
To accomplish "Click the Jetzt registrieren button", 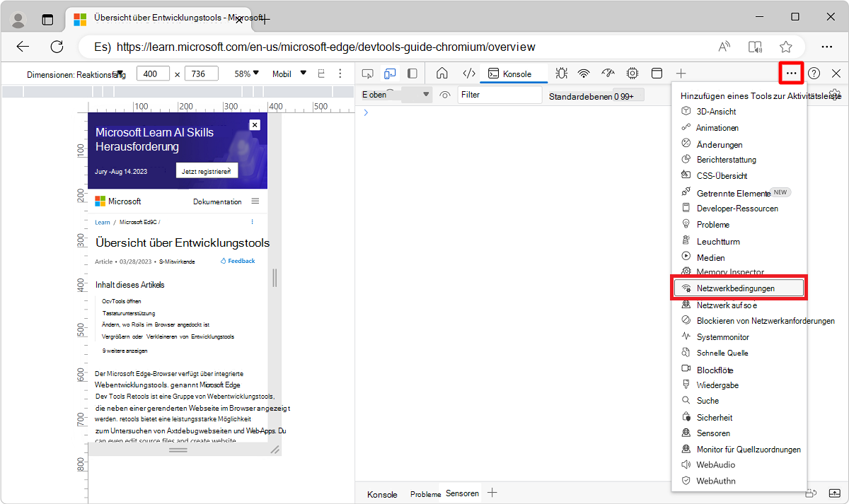I will click(207, 170).
